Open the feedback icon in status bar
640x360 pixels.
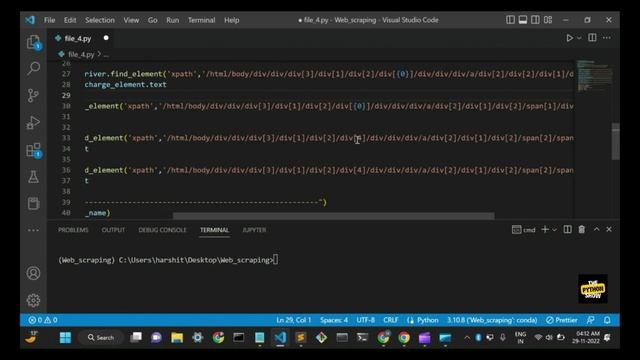[591, 320]
